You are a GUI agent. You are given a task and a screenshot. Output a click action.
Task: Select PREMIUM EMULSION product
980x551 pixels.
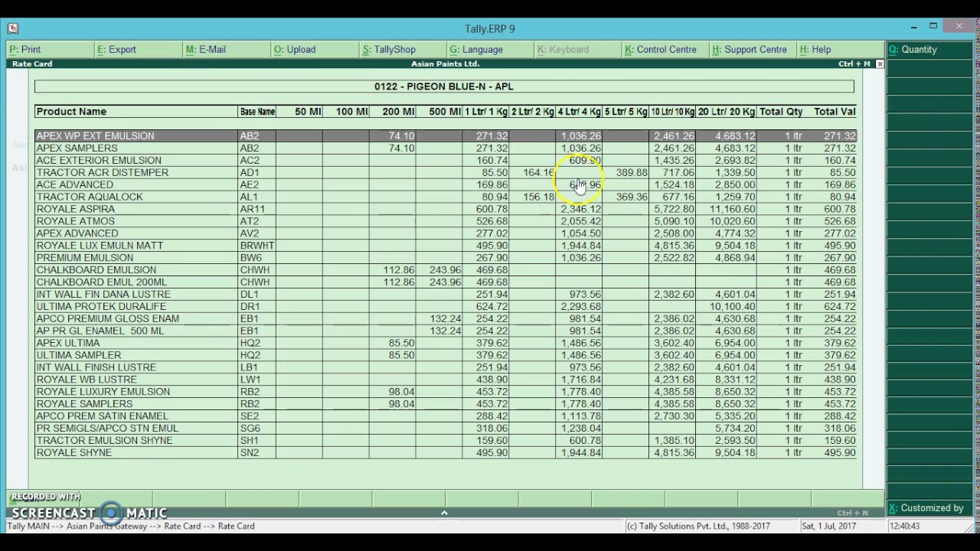coord(84,258)
